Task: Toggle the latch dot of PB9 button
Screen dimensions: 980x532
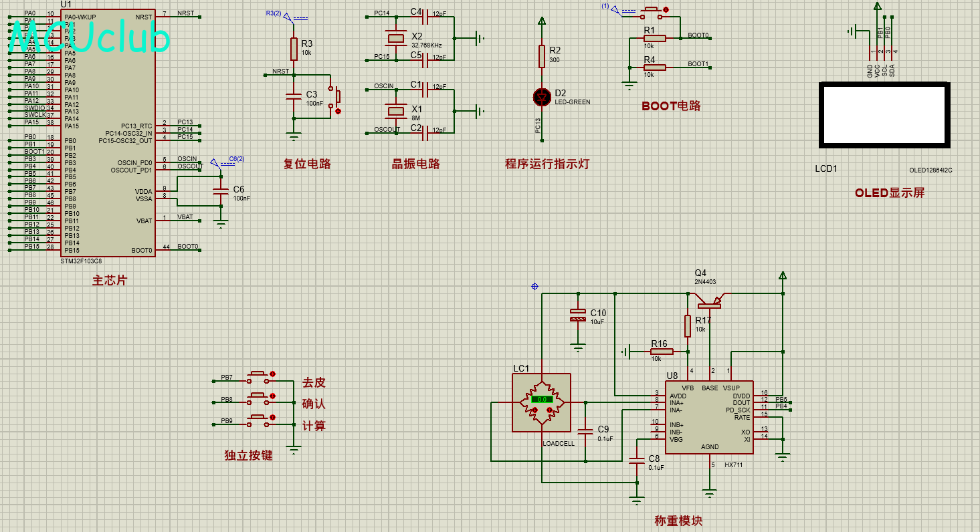Action: click(272, 418)
